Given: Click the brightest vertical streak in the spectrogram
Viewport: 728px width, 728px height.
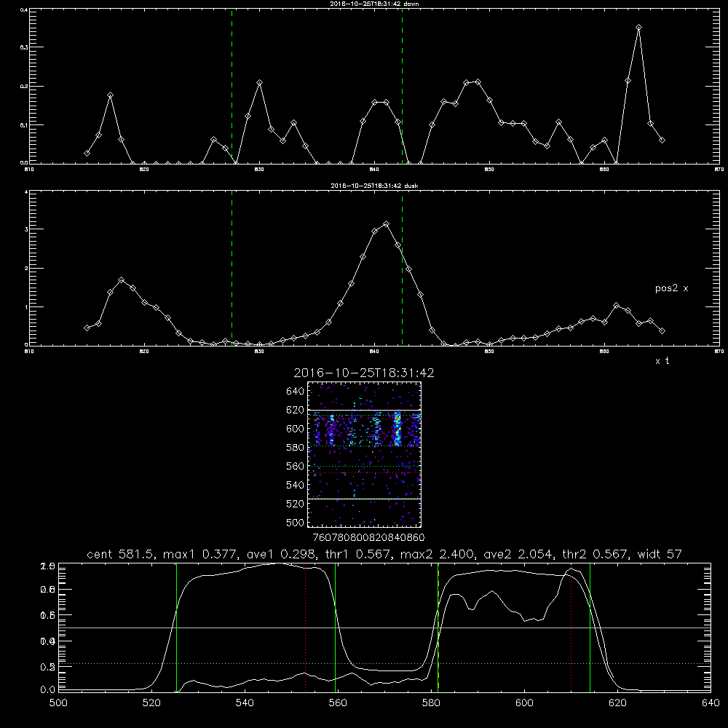Looking at the screenshot, I should pyautogui.click(x=397, y=430).
